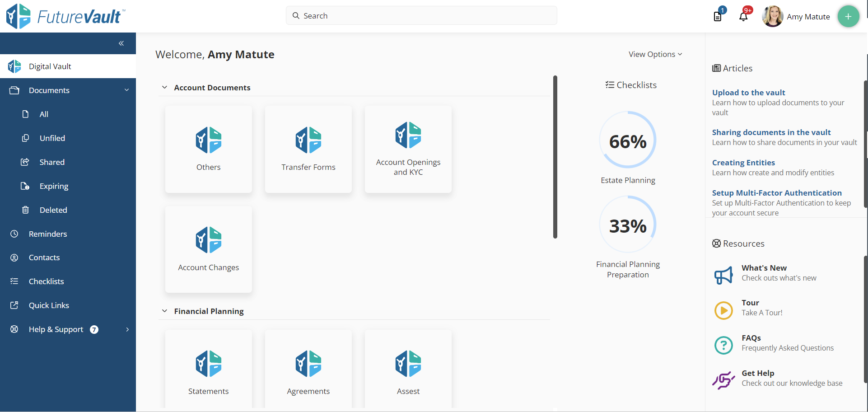Image resolution: width=868 pixels, height=412 pixels.
Task: Expand the Help & Support submenu arrow
Action: pos(127,329)
